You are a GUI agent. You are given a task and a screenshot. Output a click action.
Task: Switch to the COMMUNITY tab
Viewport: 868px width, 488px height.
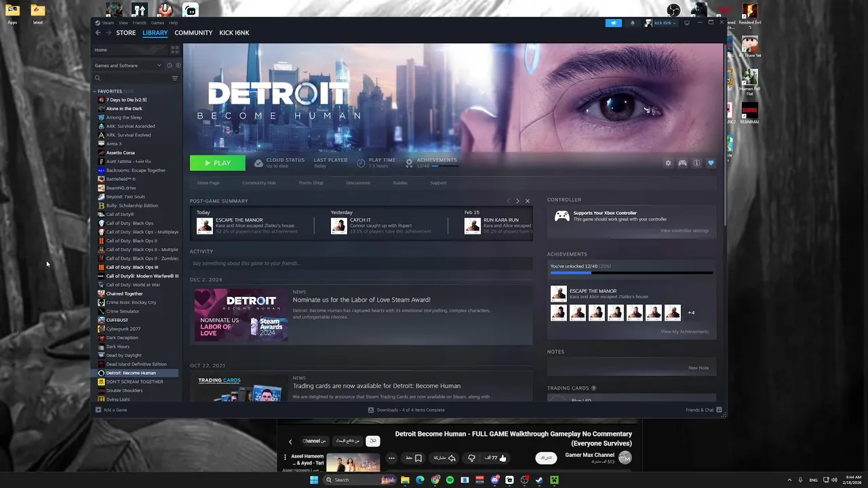193,33
